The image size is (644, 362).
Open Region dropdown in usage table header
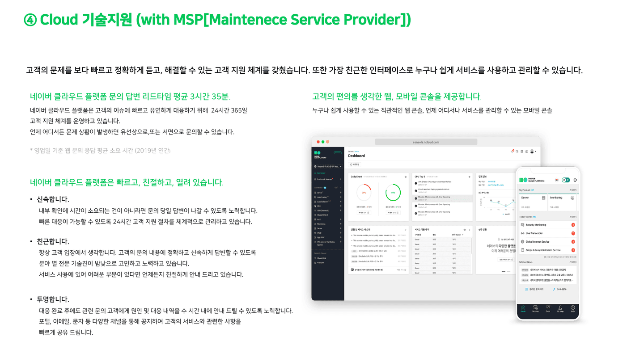pyautogui.click(x=458, y=235)
